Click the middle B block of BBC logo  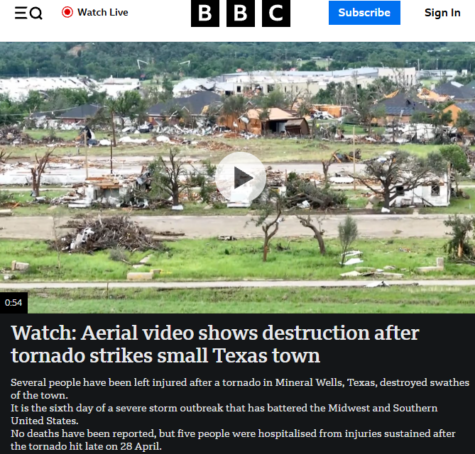click(241, 13)
